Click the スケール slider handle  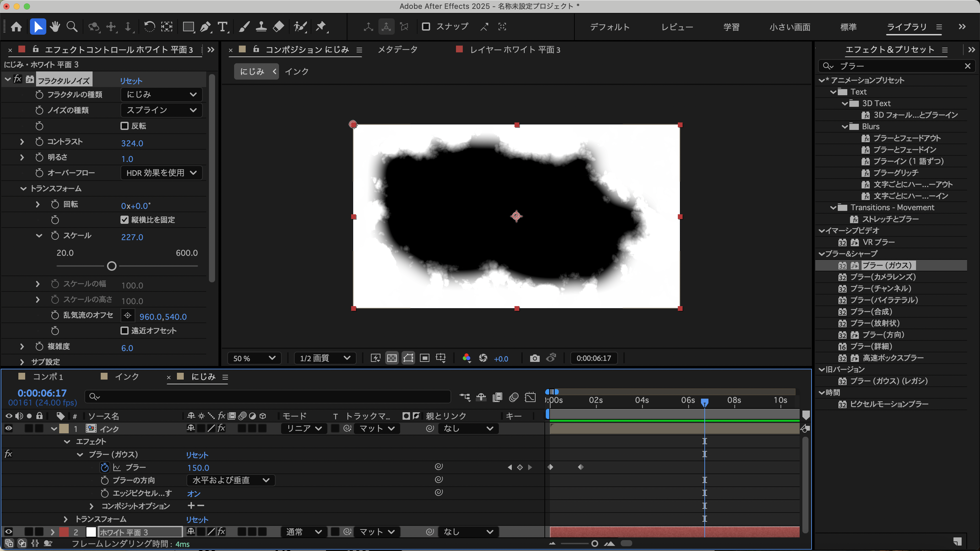pyautogui.click(x=112, y=266)
